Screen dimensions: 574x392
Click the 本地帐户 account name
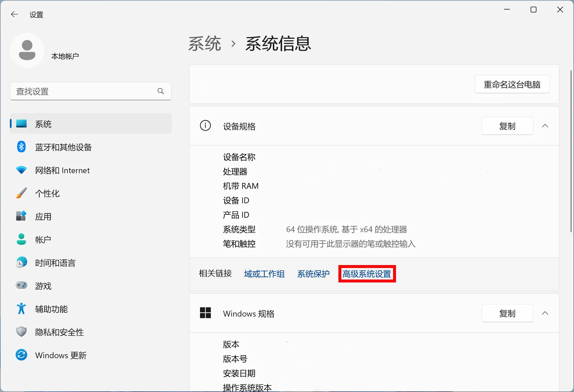point(65,56)
